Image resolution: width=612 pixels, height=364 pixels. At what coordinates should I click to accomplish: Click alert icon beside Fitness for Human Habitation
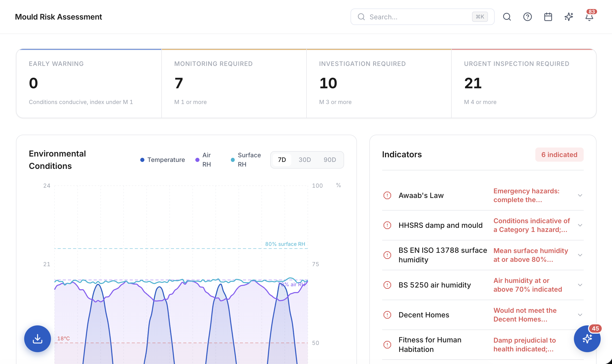(387, 345)
